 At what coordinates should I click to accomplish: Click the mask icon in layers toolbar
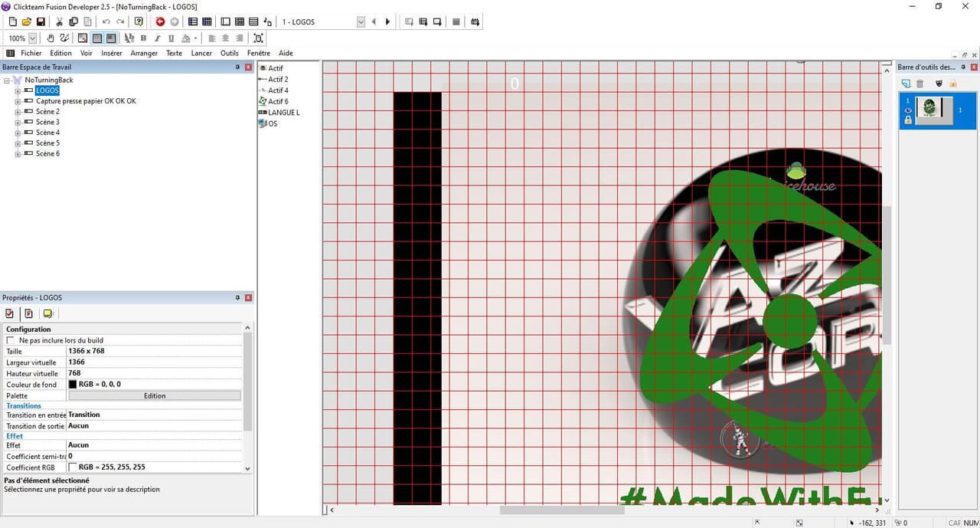pyautogui.click(x=939, y=84)
